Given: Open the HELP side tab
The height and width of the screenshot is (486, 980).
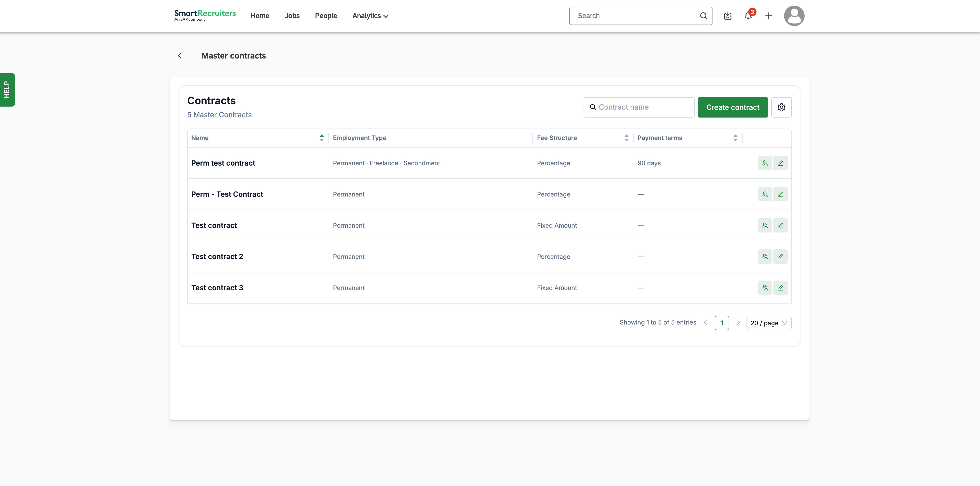Looking at the screenshot, I should [7, 90].
